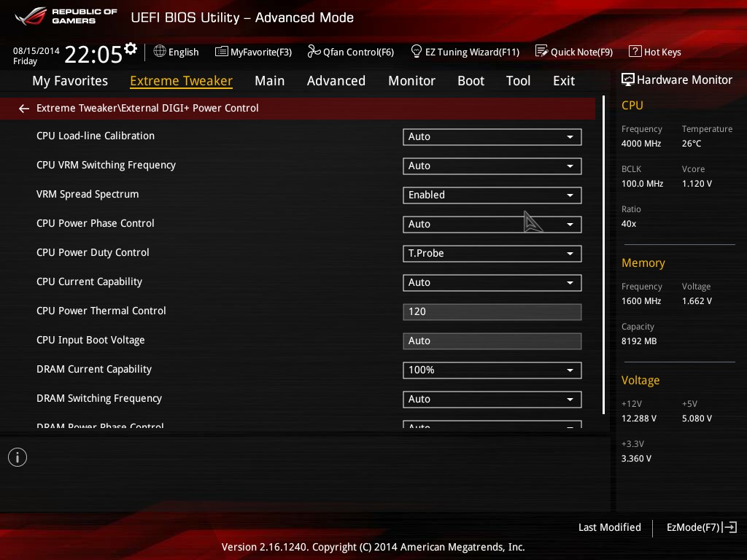The width and height of the screenshot is (747, 560).
Task: Click the EZ Tuning Wizard bulb icon
Action: [x=416, y=51]
